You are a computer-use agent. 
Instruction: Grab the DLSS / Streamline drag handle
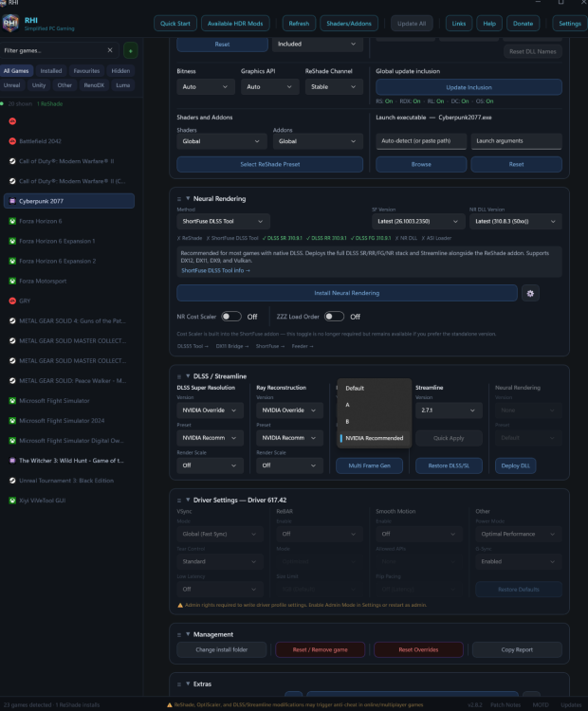179,376
